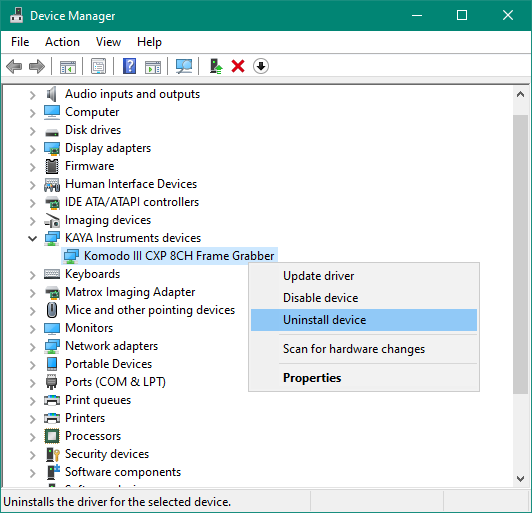The image size is (532, 513).
Task: Click the Audio inputs and outputs speaker icon
Action: point(52,94)
